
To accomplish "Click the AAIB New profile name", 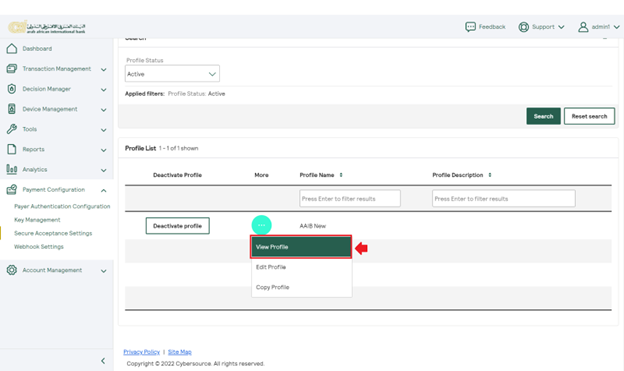I will click(x=312, y=226).
